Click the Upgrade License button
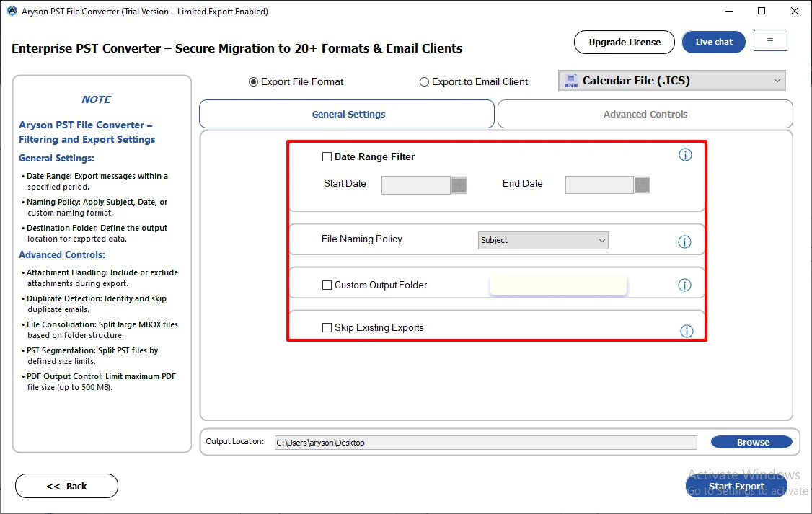This screenshot has width=812, height=514. (x=624, y=42)
